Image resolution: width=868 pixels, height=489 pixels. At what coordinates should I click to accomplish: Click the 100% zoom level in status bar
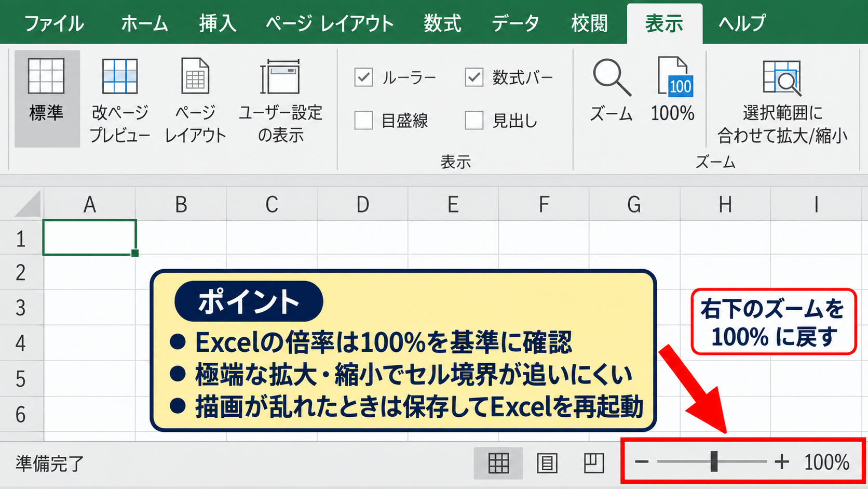(x=826, y=462)
